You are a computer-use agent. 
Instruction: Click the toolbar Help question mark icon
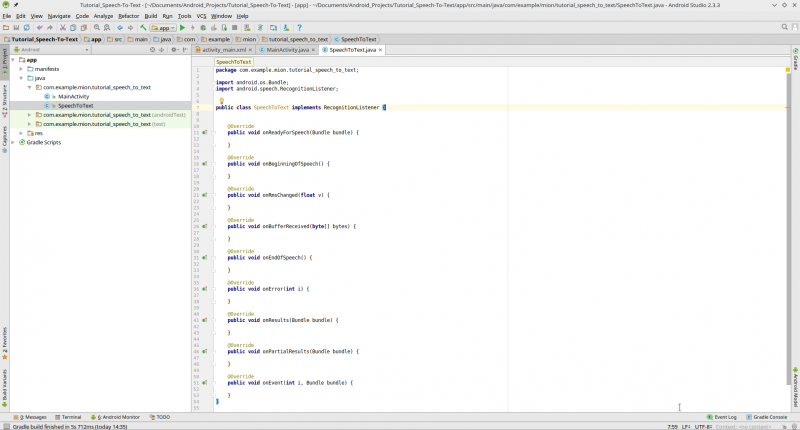299,28
